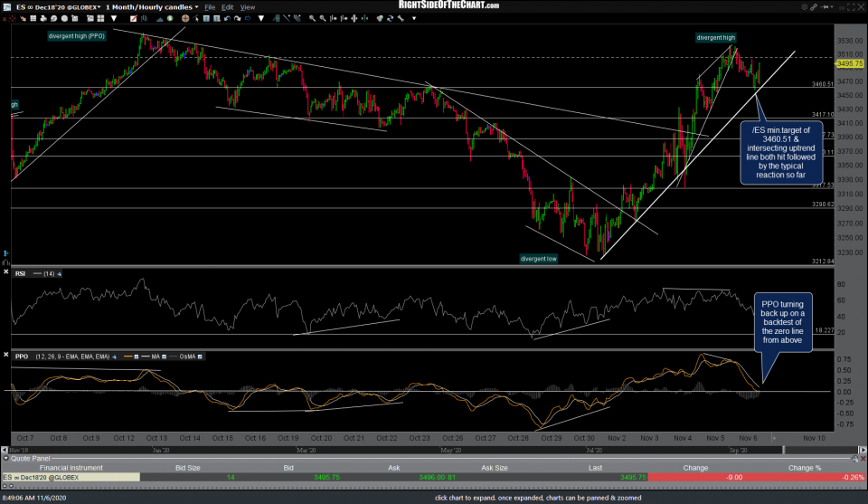Edit RSI study parameters icon
The width and height of the screenshot is (868, 504).
coord(60,273)
